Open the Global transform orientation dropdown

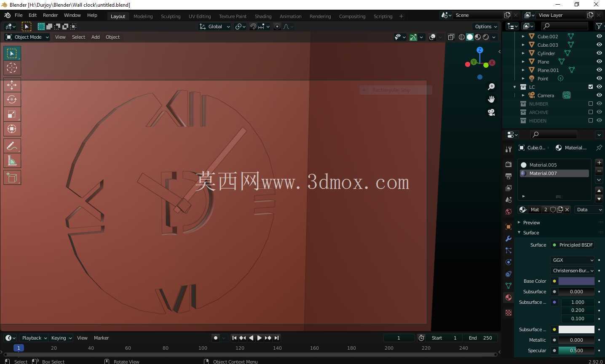pos(215,27)
